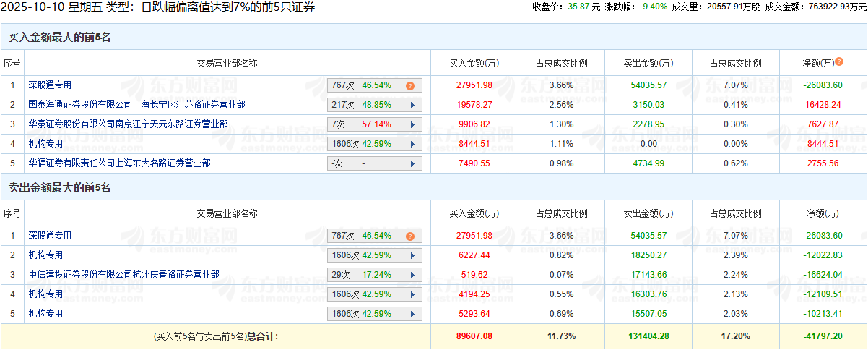Expand the arrow next to 7次 57.14%
This screenshot has width=868, height=350.
(412, 124)
